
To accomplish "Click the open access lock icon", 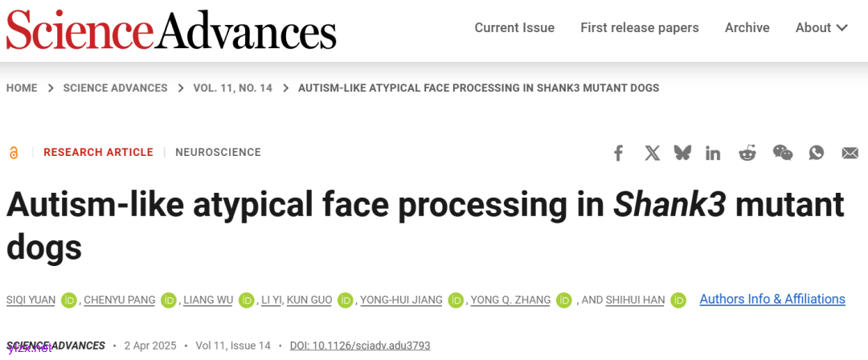I will (14, 153).
